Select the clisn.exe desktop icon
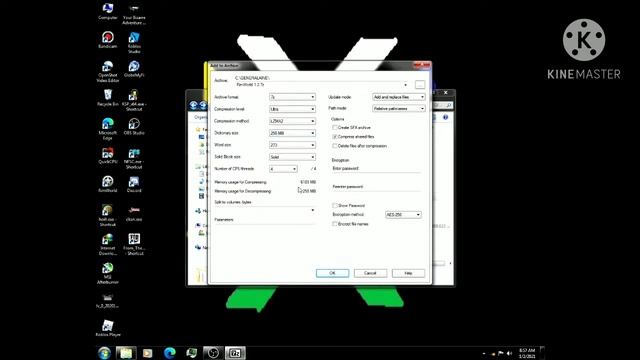Screen dimensions: 640x360 point(134,213)
